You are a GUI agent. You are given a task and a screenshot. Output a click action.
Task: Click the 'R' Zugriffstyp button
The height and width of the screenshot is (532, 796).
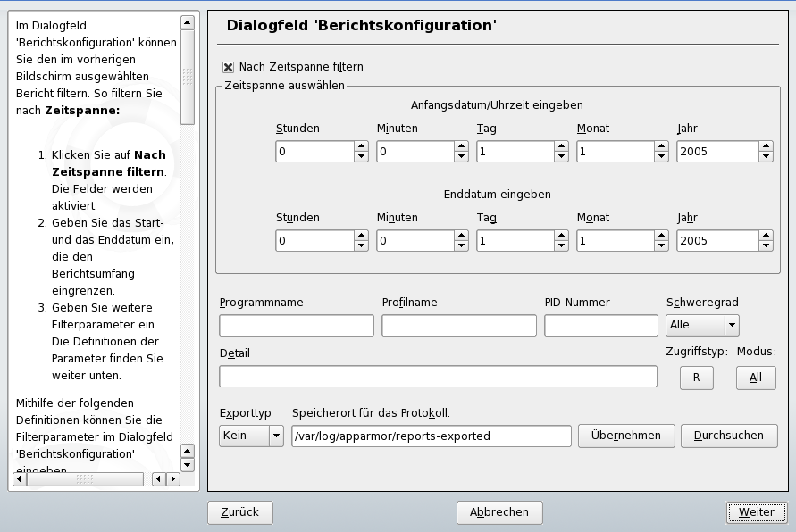tap(696, 378)
